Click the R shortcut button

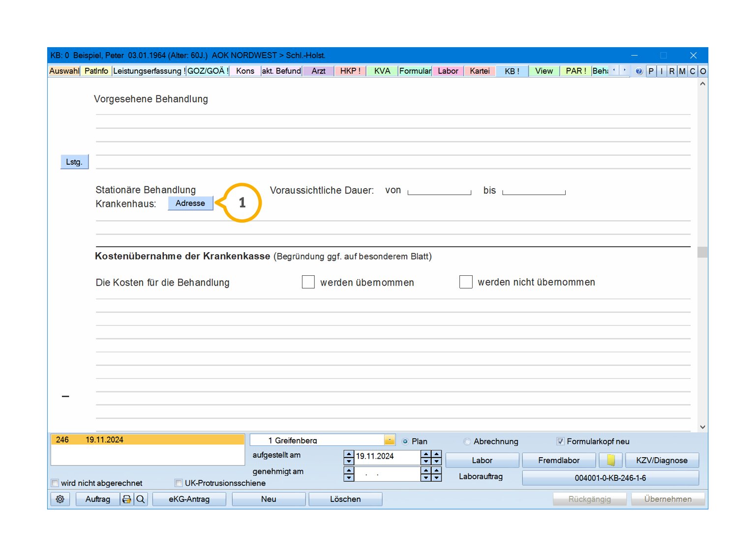pos(672,71)
